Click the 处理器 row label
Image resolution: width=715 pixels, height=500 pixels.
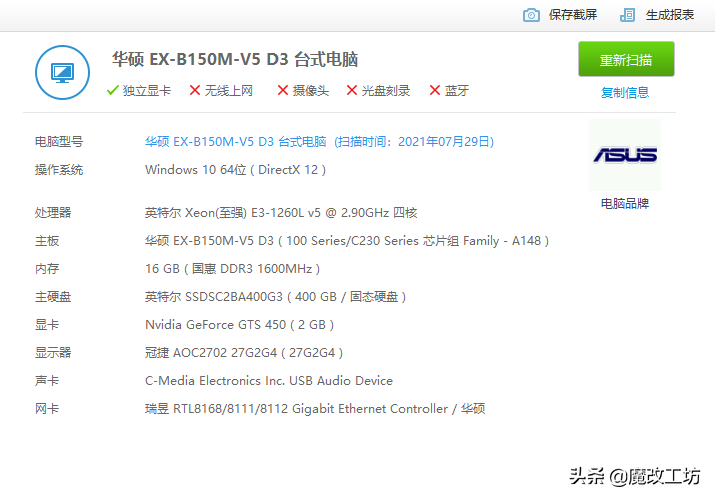pyautogui.click(x=53, y=213)
